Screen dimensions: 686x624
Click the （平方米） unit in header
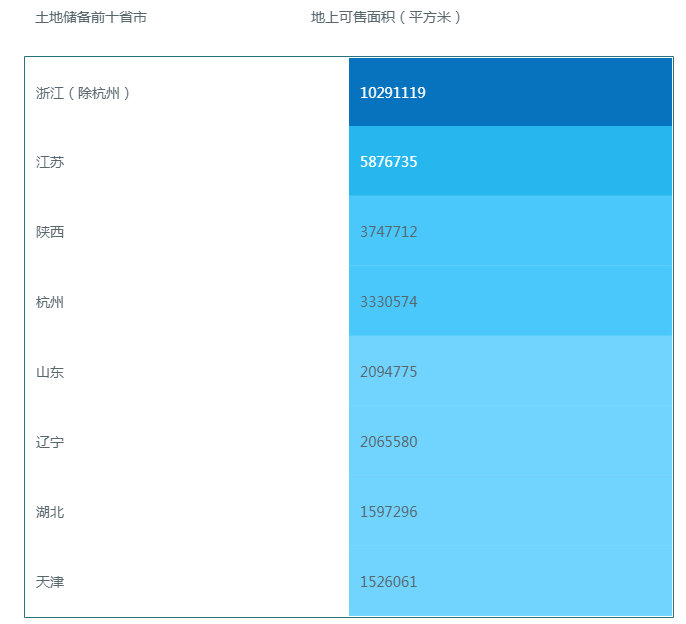[429, 17]
